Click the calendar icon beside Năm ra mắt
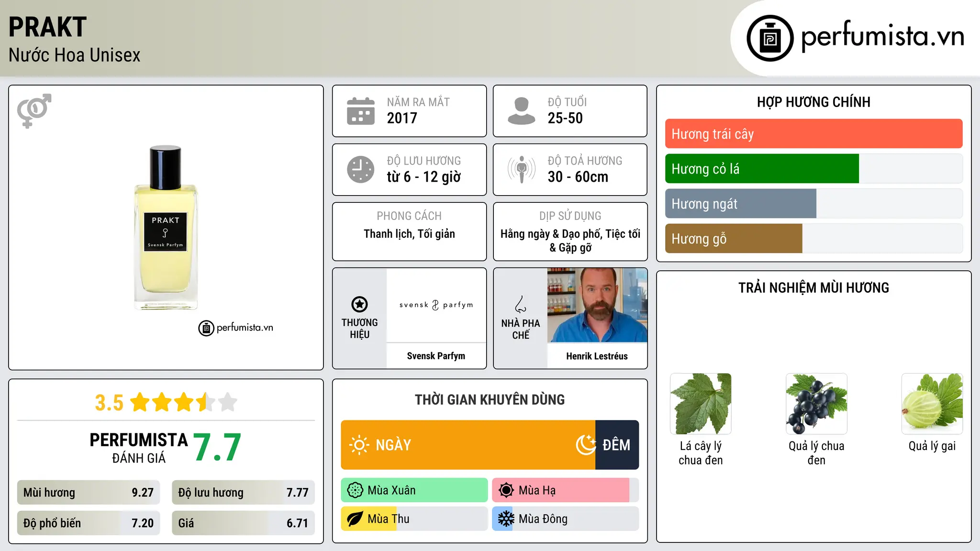 point(361,111)
